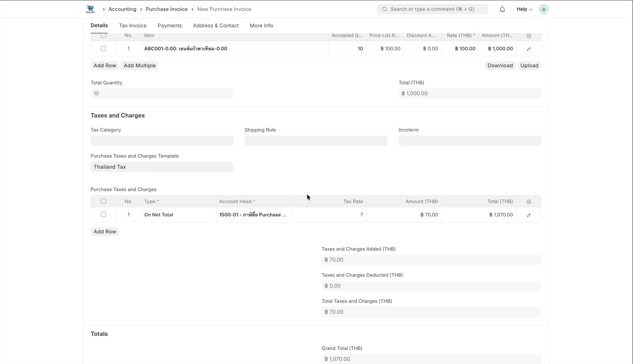Select all rows in items table
The height and width of the screenshot is (364, 633).
coord(103,35)
